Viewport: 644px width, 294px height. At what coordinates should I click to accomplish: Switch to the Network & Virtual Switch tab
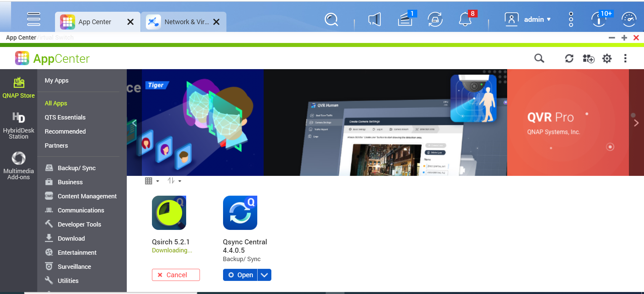click(183, 22)
